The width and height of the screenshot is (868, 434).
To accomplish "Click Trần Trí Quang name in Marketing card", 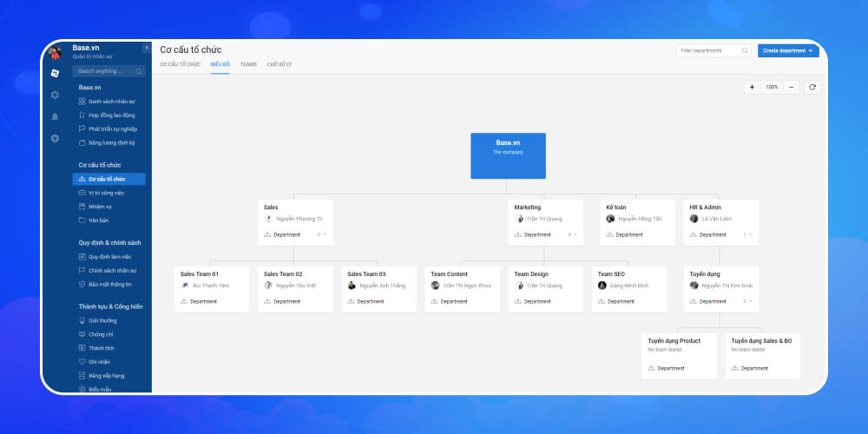I will (544, 219).
